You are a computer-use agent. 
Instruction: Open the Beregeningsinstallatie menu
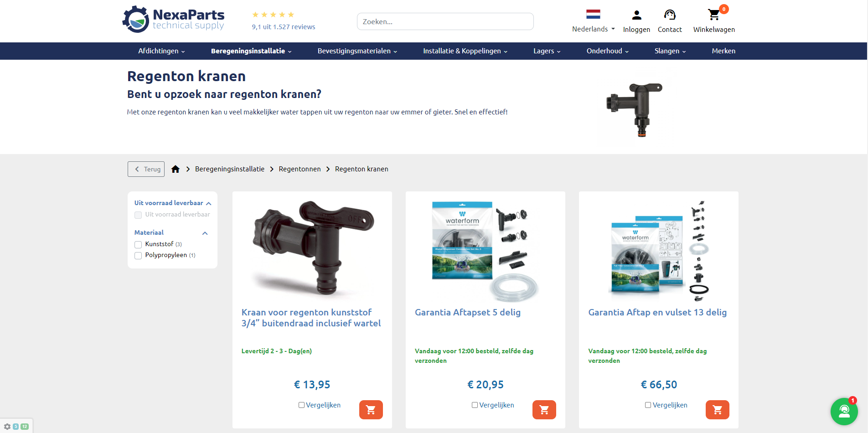point(251,51)
